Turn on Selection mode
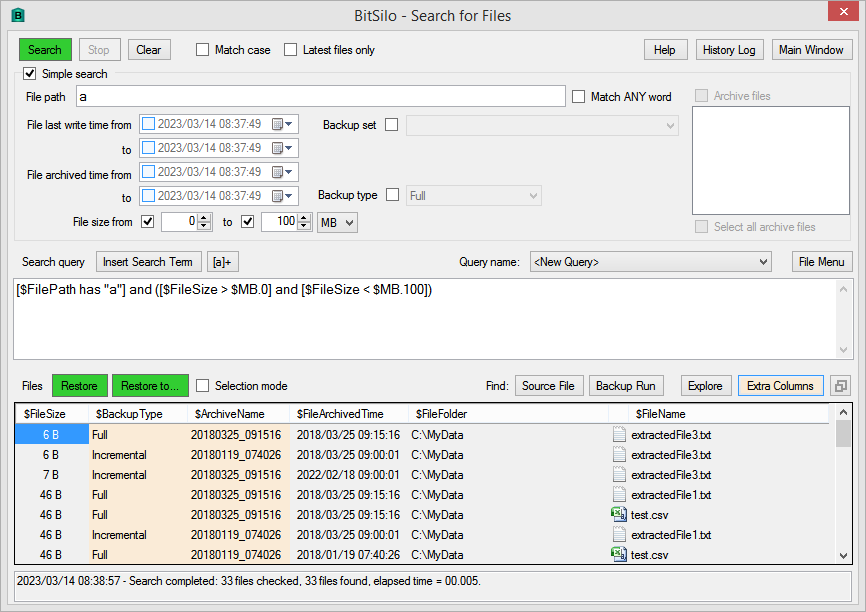Viewport: 866px width, 612px height. pyautogui.click(x=203, y=386)
